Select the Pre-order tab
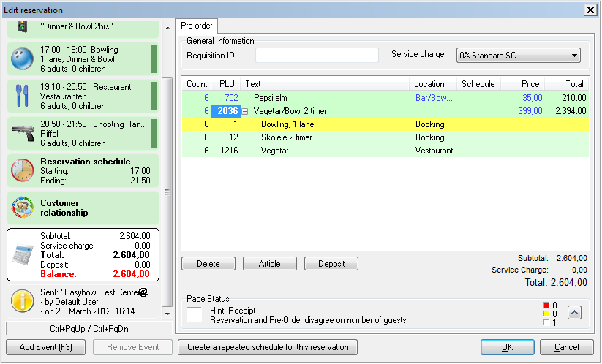Image resolution: width=602 pixels, height=364 pixels. point(196,26)
